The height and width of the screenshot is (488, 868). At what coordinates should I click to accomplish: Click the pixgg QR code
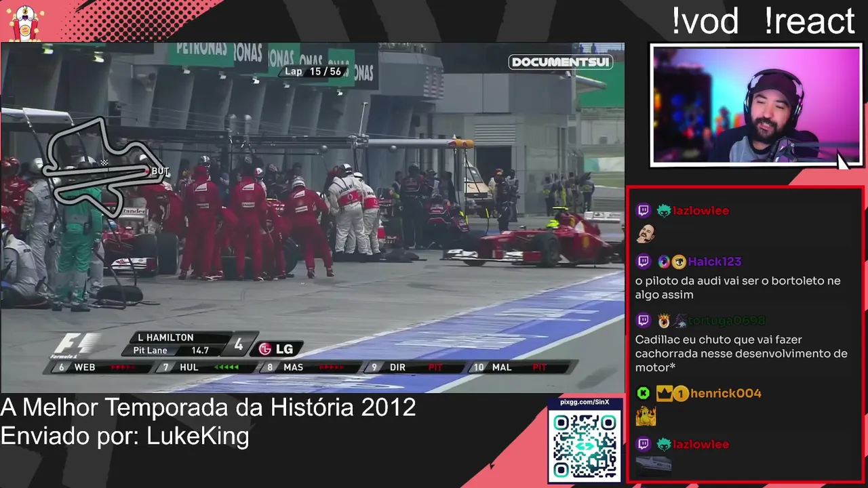(585, 445)
